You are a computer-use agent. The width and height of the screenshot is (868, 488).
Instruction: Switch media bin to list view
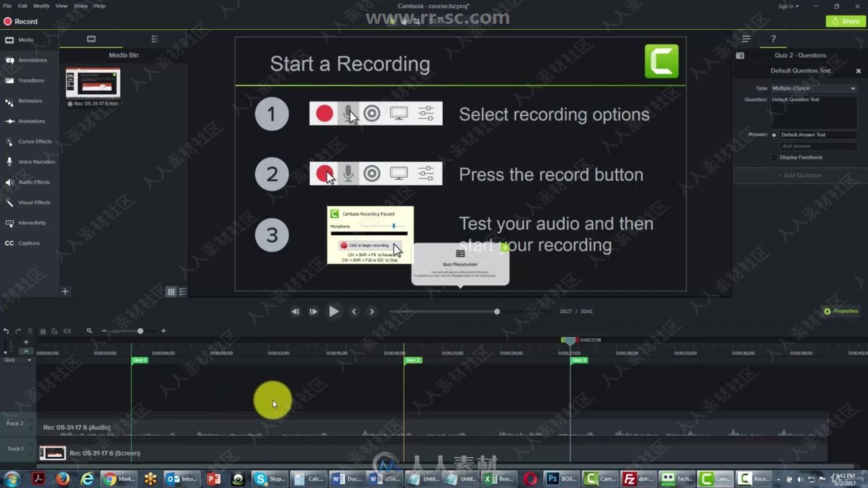tap(182, 292)
